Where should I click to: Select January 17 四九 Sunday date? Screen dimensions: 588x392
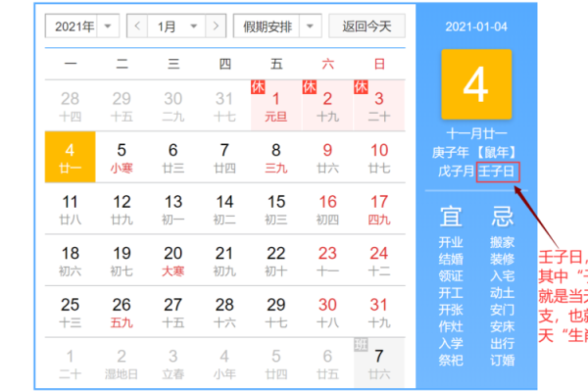point(378,208)
